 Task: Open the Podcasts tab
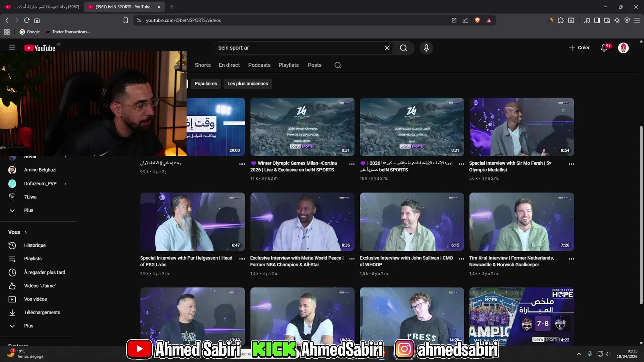pos(259,65)
